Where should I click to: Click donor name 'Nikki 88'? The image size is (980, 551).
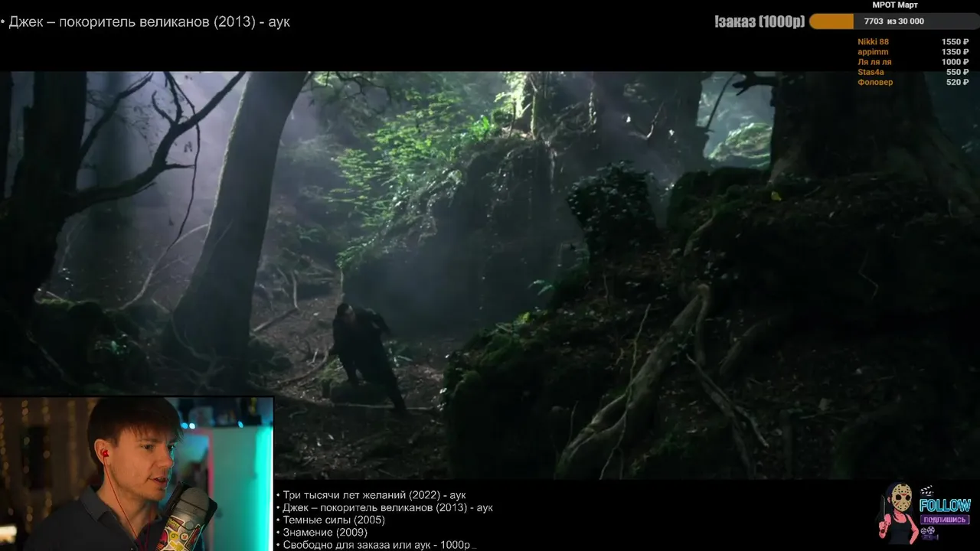coord(873,42)
